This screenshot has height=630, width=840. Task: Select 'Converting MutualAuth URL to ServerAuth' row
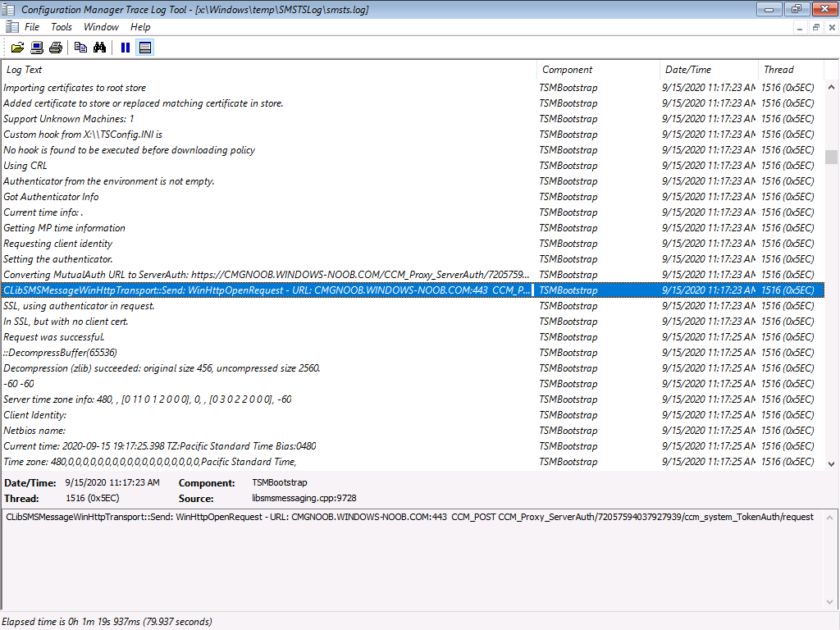[x=413, y=274]
